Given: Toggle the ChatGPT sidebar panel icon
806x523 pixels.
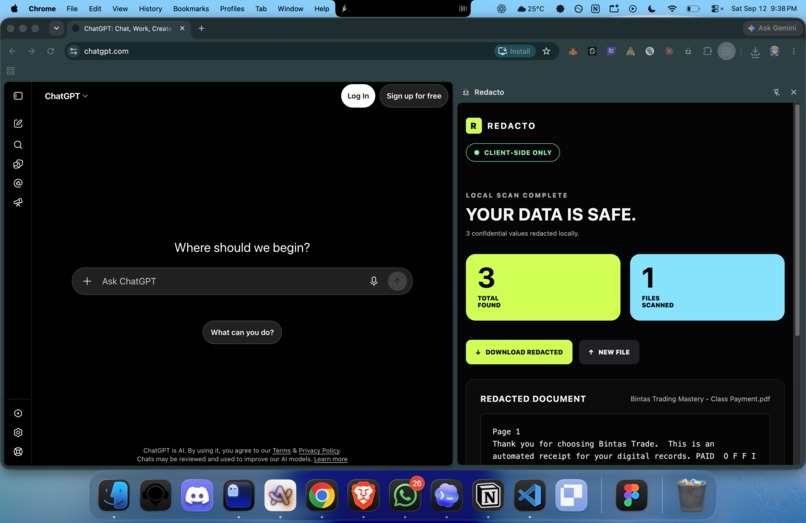Looking at the screenshot, I should coord(18,96).
